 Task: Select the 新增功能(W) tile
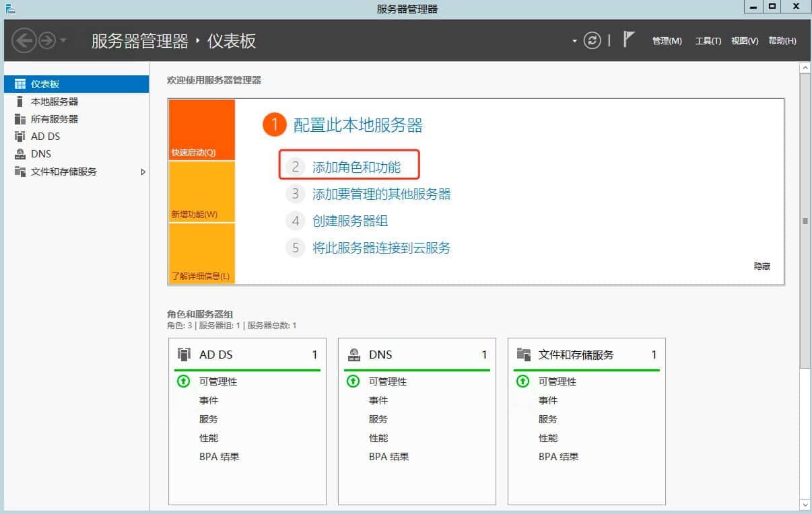pyautogui.click(x=202, y=192)
